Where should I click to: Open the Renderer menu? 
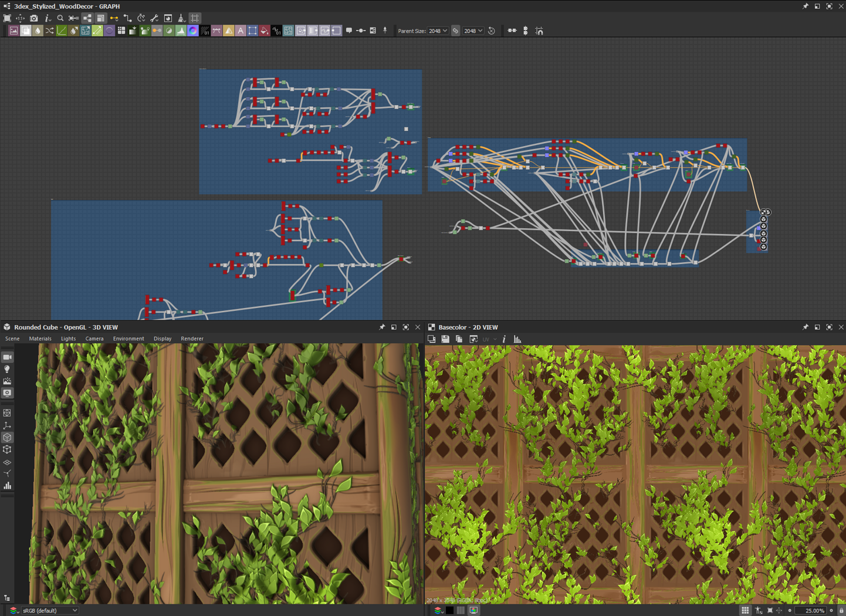pyautogui.click(x=192, y=339)
